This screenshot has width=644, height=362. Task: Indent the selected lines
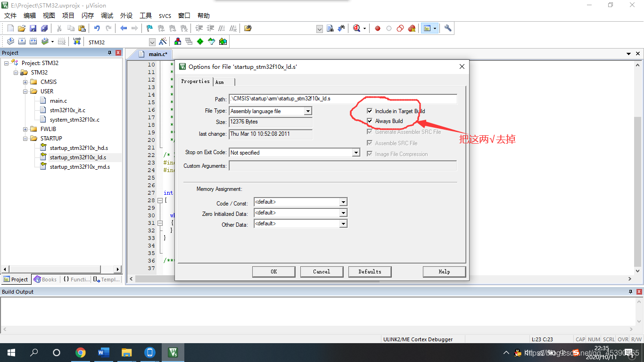pyautogui.click(x=199, y=28)
